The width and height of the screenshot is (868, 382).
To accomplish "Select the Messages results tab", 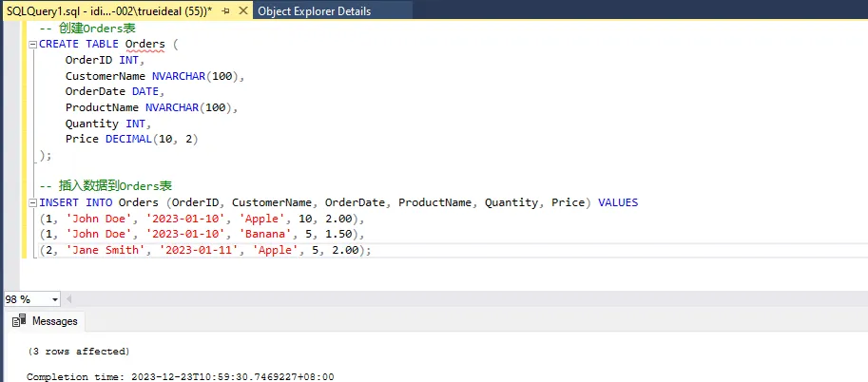I will [46, 321].
